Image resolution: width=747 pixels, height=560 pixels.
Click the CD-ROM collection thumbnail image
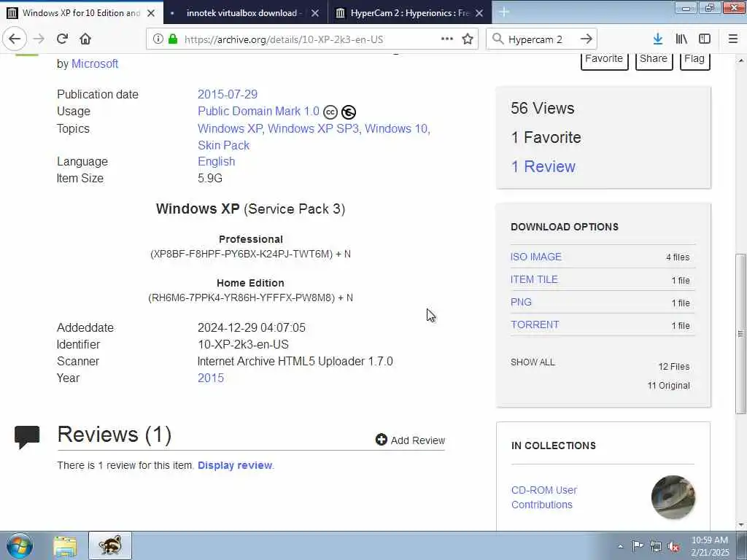pyautogui.click(x=673, y=497)
